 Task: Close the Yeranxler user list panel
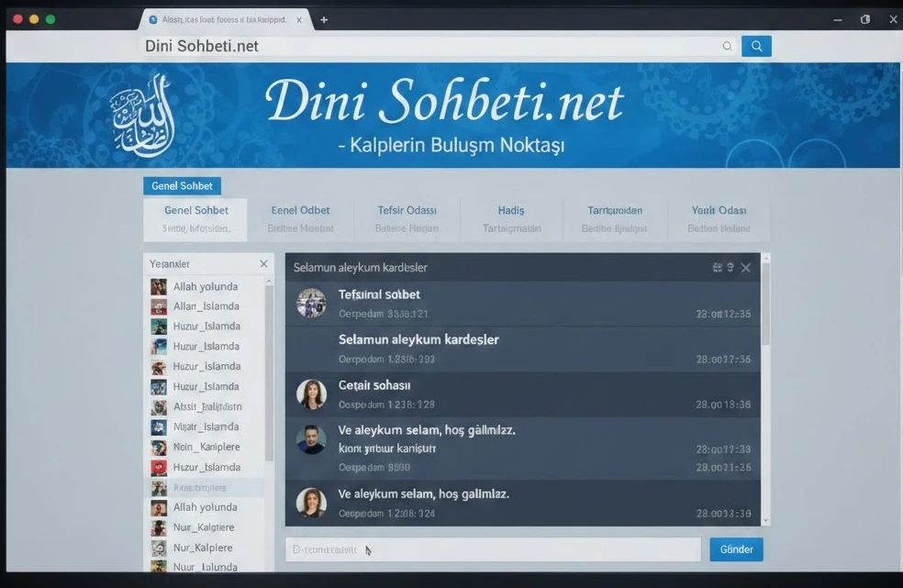[x=263, y=263]
